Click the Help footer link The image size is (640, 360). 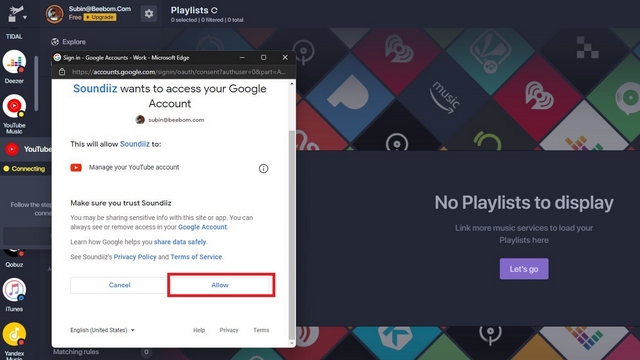pos(199,330)
